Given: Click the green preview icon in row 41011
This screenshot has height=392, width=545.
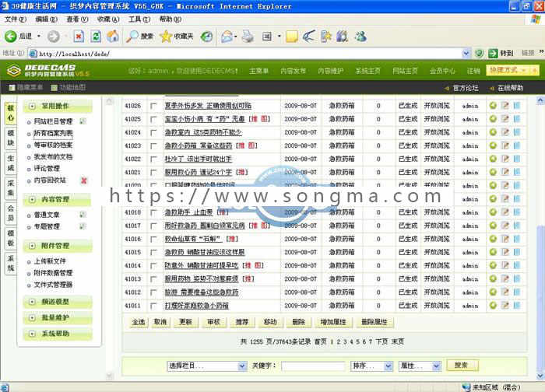Looking at the screenshot, I should 493,305.
